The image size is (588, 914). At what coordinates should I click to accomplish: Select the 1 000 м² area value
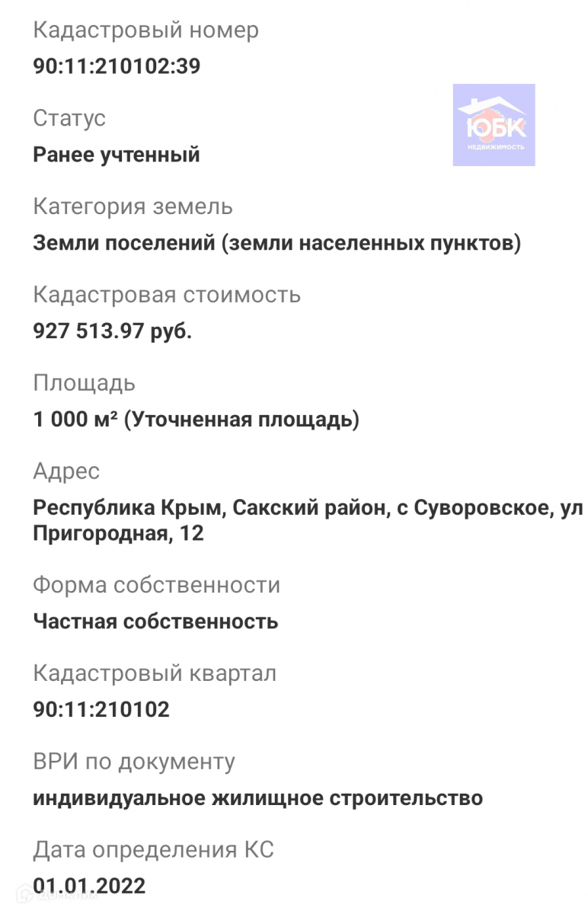(x=196, y=420)
